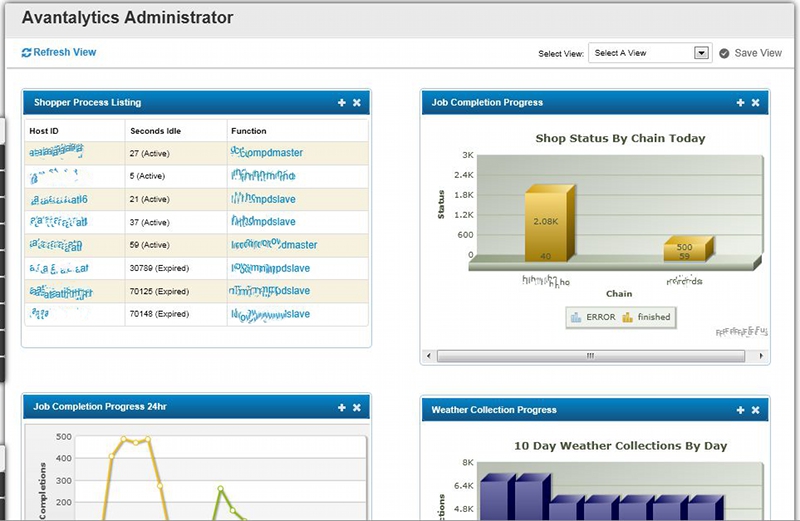Image resolution: width=800 pixels, height=521 pixels.
Task: Open function link in 30789 (Expired) row
Action: 270,267
